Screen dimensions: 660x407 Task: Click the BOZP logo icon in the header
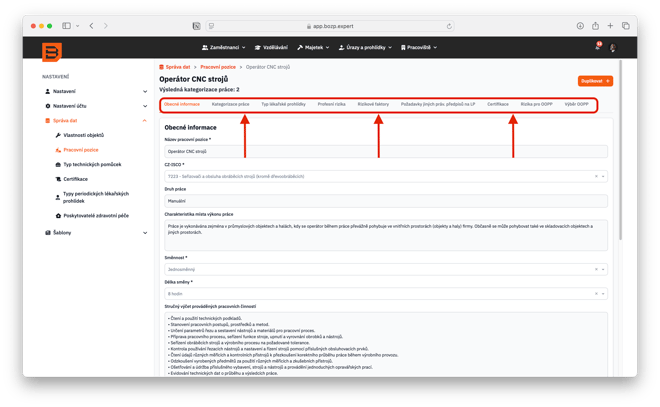coord(50,52)
